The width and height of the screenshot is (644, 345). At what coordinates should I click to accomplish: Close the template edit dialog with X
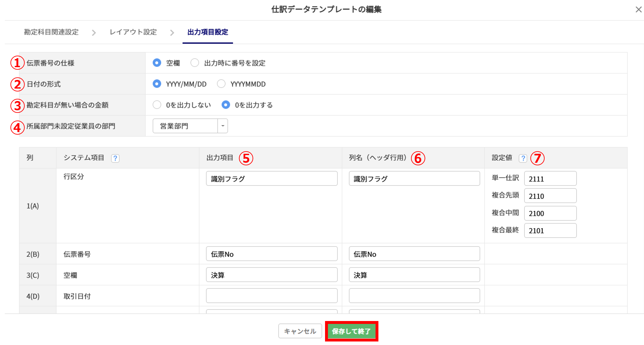coord(638,10)
